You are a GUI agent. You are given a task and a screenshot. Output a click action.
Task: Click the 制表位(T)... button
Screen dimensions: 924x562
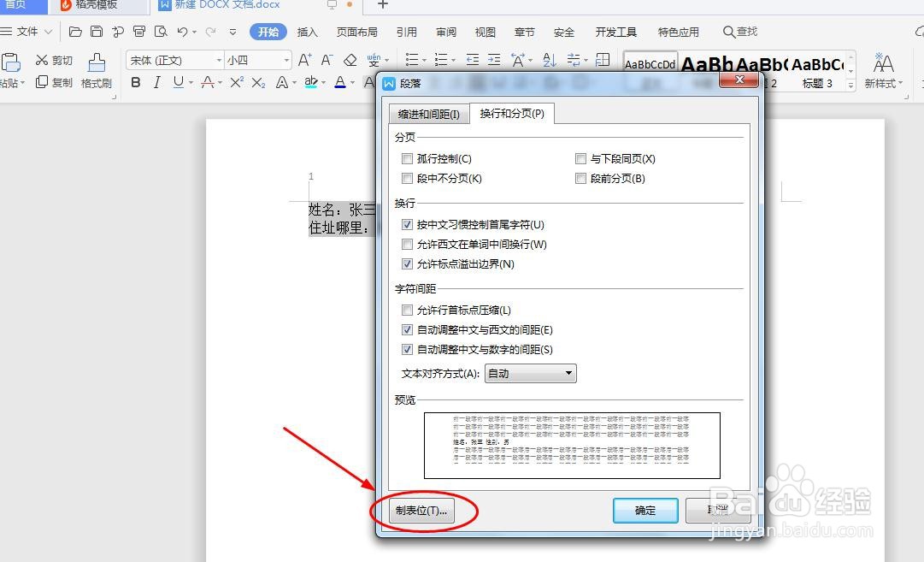click(x=421, y=510)
